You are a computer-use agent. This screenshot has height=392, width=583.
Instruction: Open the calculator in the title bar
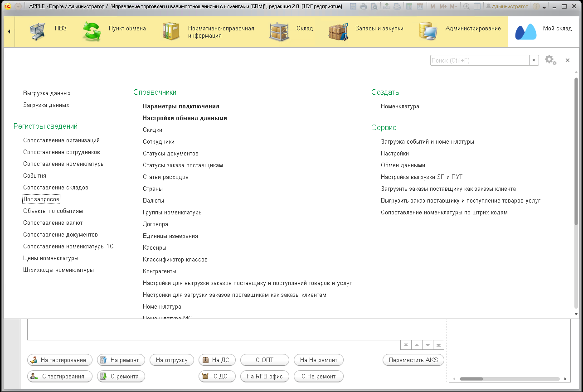click(409, 6)
